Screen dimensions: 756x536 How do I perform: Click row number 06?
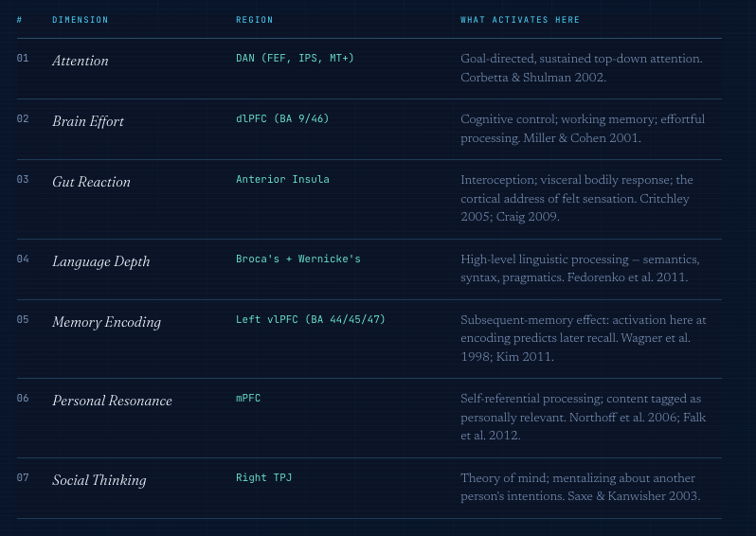click(23, 398)
